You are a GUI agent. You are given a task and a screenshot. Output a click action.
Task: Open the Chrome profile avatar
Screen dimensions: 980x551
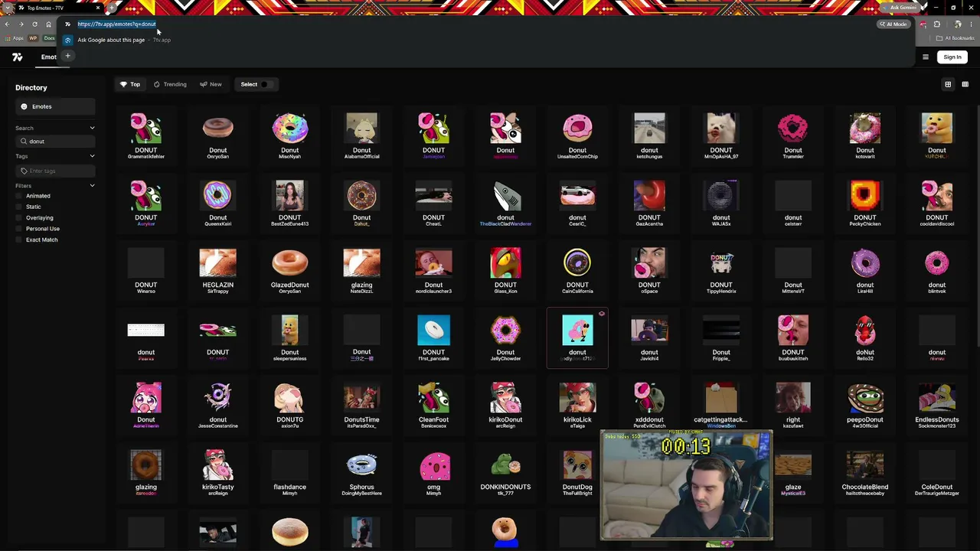click(958, 24)
